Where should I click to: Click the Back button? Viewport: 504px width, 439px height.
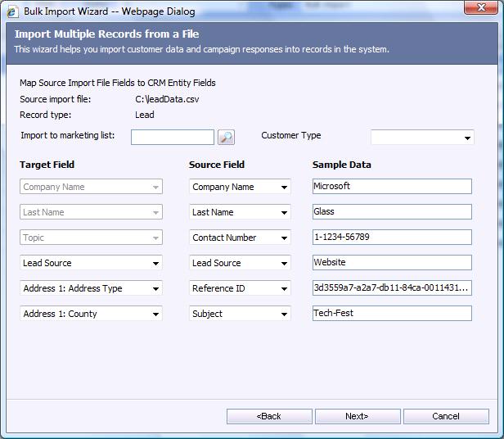[x=269, y=416]
